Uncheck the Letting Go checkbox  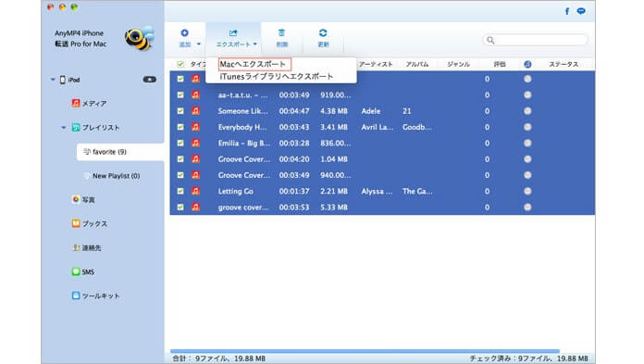[180, 191]
